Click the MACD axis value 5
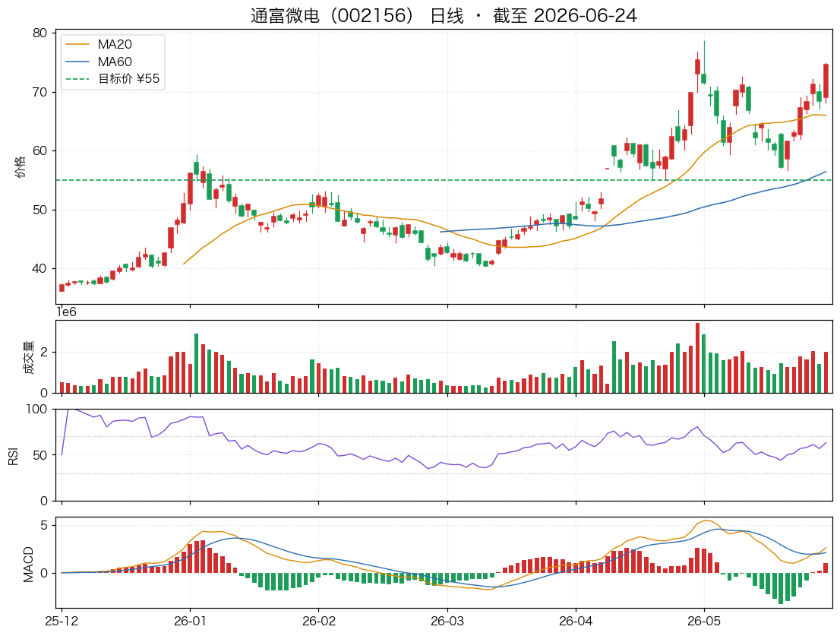 [x=44, y=525]
